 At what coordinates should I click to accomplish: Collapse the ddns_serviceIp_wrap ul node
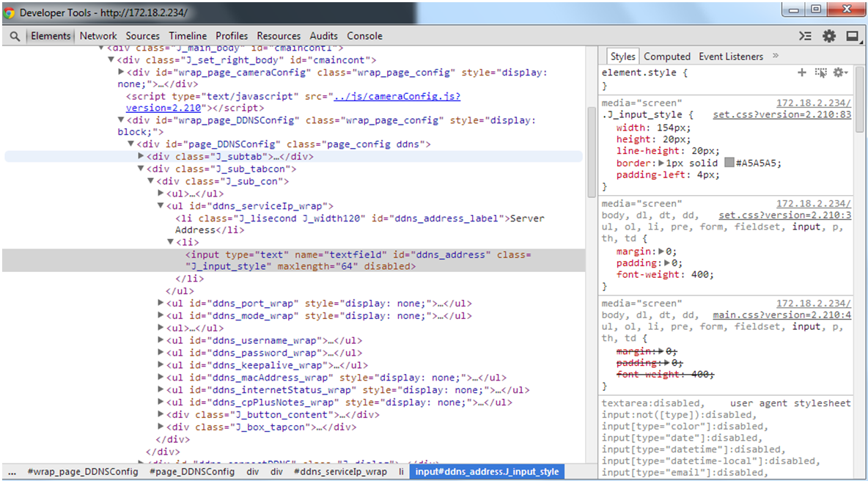161,205
